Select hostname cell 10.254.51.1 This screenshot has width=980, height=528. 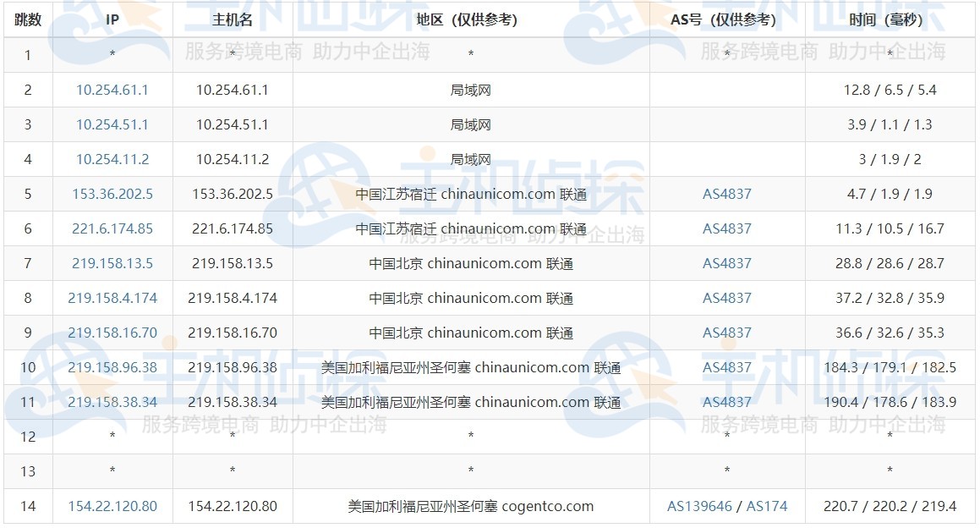pyautogui.click(x=233, y=124)
